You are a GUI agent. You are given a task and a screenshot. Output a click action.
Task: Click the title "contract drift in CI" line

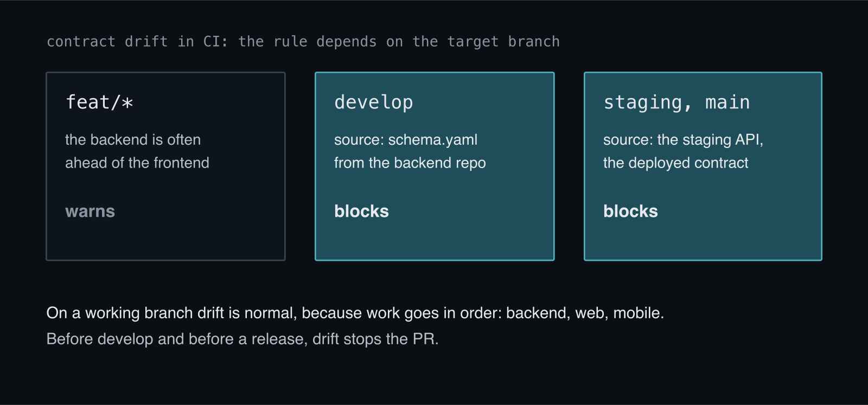pos(303,42)
